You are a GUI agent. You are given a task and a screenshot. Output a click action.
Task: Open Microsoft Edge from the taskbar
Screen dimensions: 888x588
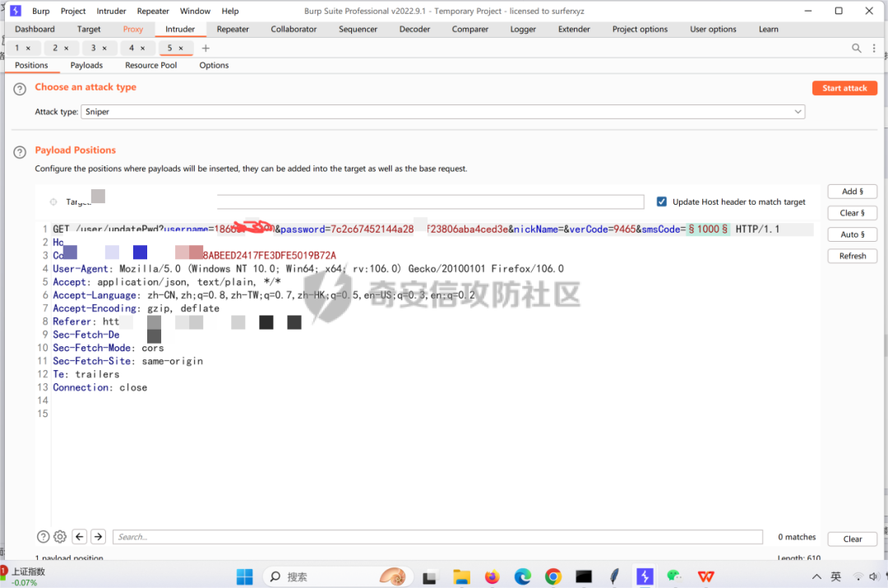pos(523,576)
